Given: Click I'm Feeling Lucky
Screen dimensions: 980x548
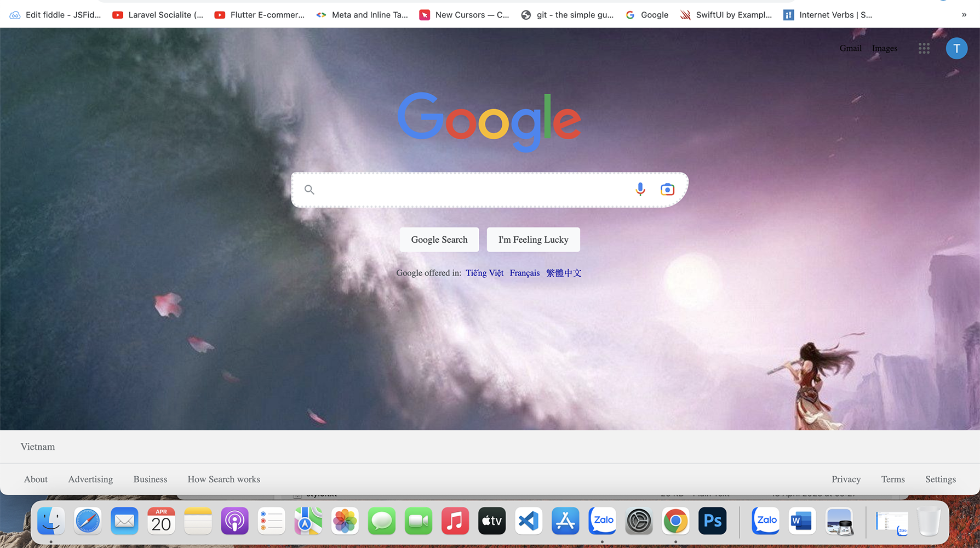Looking at the screenshot, I should [533, 239].
